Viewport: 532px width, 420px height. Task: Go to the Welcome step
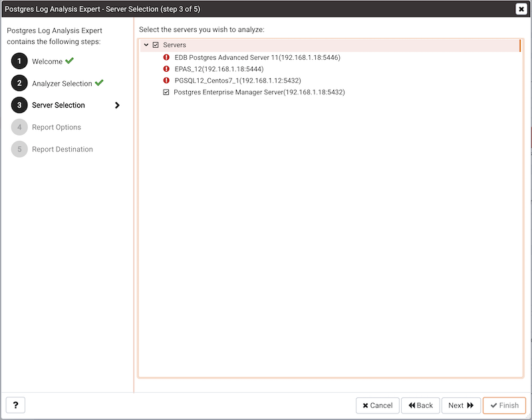[47, 61]
